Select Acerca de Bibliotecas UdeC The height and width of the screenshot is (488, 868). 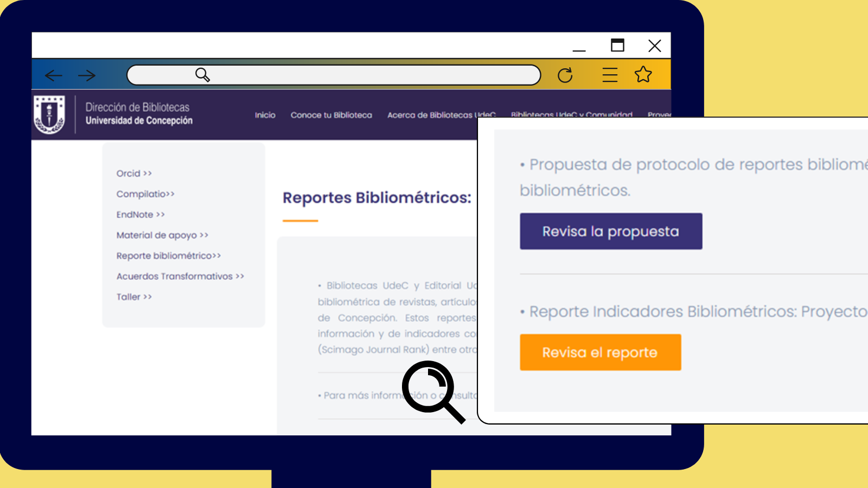pyautogui.click(x=442, y=115)
